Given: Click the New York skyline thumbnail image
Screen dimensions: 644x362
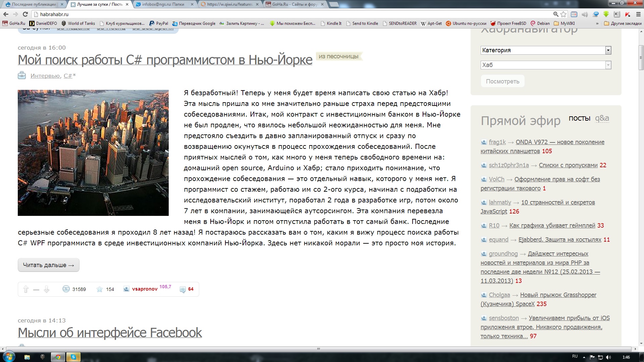Looking at the screenshot, I should (x=93, y=153).
